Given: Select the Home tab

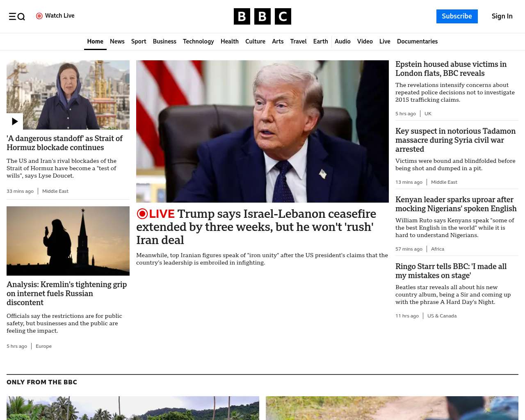Looking at the screenshot, I should pyautogui.click(x=95, y=41).
